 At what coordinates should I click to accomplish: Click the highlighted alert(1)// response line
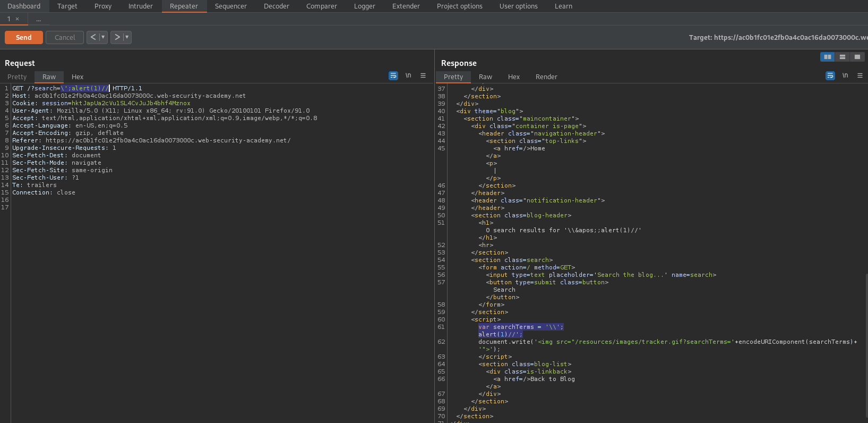tap(500, 335)
